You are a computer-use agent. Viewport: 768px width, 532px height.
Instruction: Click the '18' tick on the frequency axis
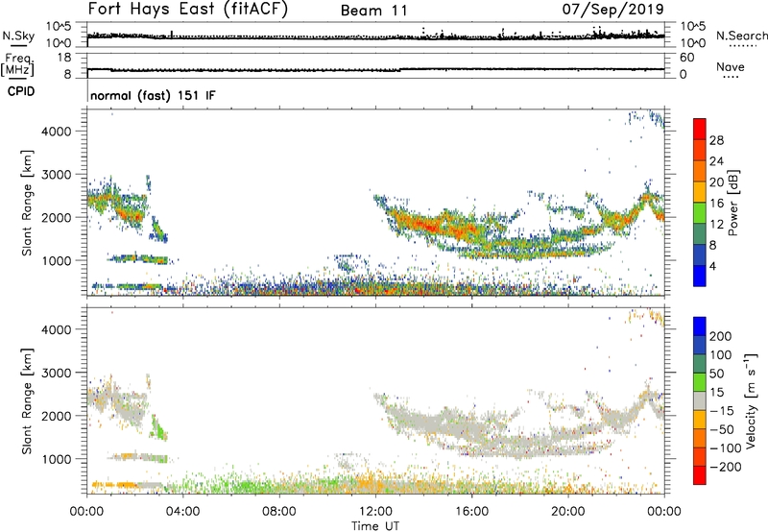[x=64, y=58]
